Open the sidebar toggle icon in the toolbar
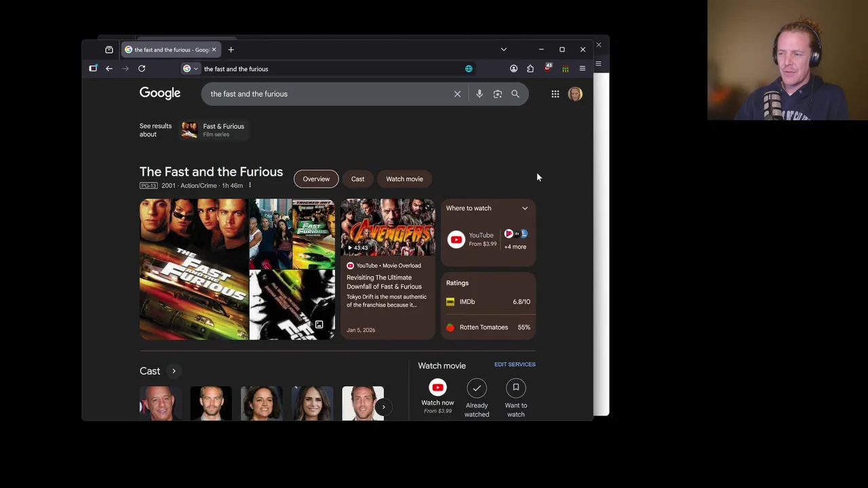This screenshot has height=488, width=868. click(x=93, y=68)
